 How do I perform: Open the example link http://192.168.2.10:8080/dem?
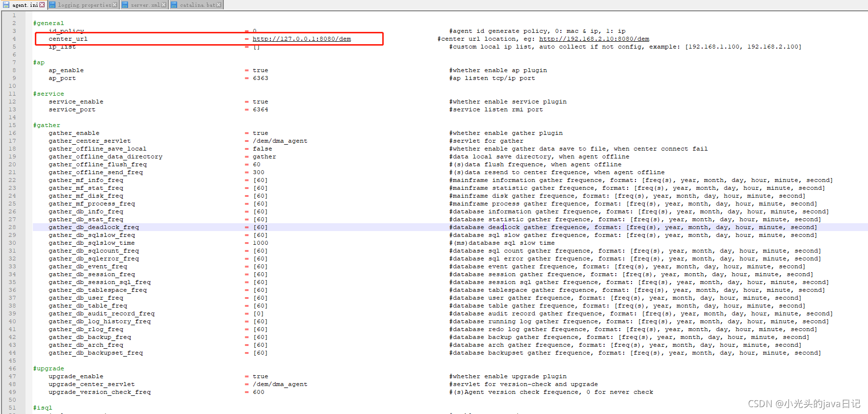click(x=594, y=39)
